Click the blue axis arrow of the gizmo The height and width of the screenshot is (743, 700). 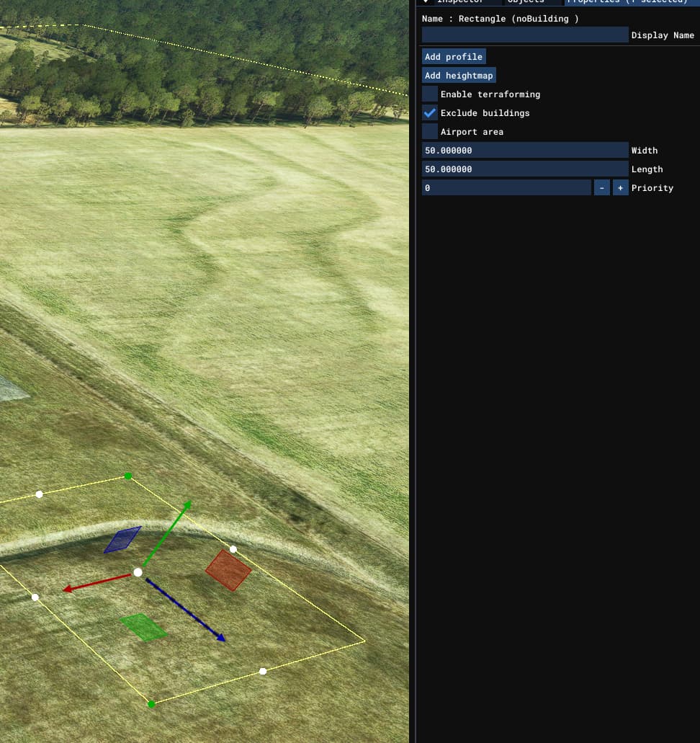coord(186,610)
